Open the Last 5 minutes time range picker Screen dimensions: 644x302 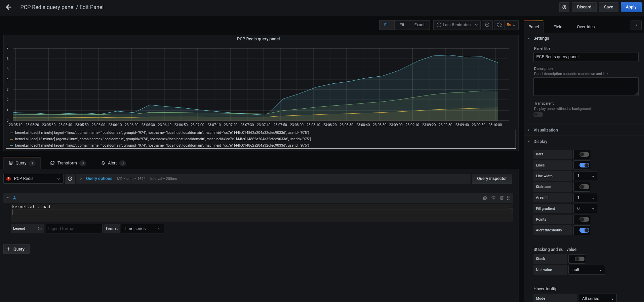point(457,25)
